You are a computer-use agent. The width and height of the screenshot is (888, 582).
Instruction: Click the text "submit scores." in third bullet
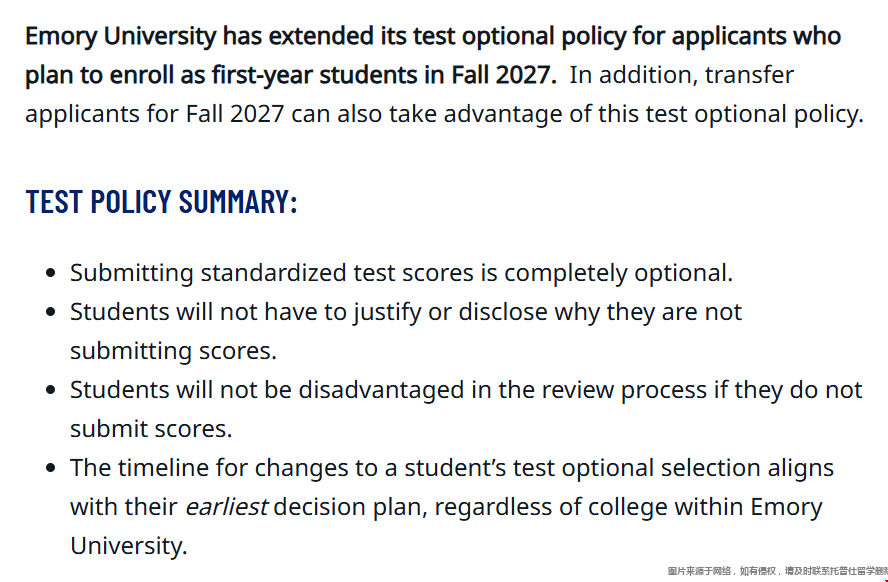[151, 429]
